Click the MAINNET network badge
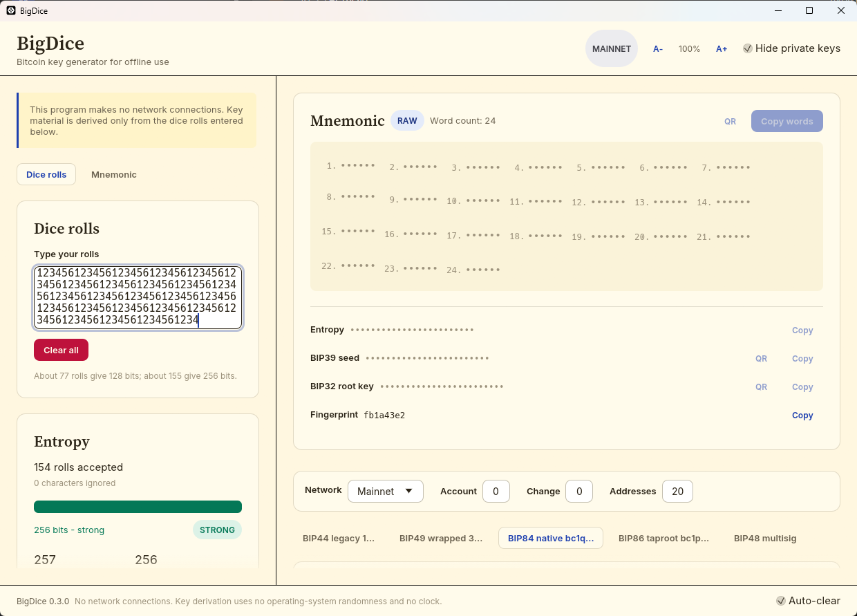The image size is (857, 616). point(612,48)
